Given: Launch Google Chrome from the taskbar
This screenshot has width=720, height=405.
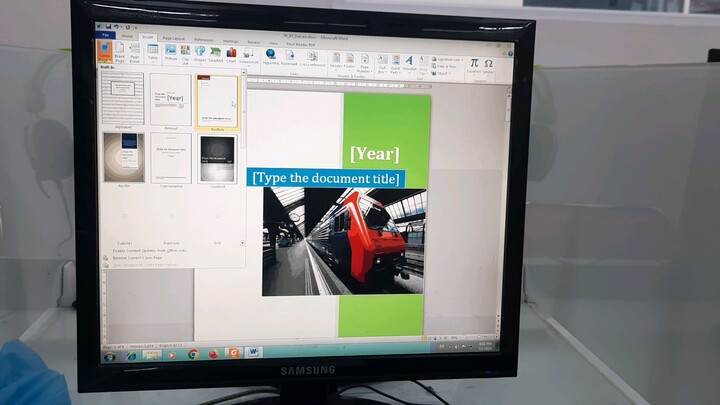Looking at the screenshot, I should (x=193, y=354).
